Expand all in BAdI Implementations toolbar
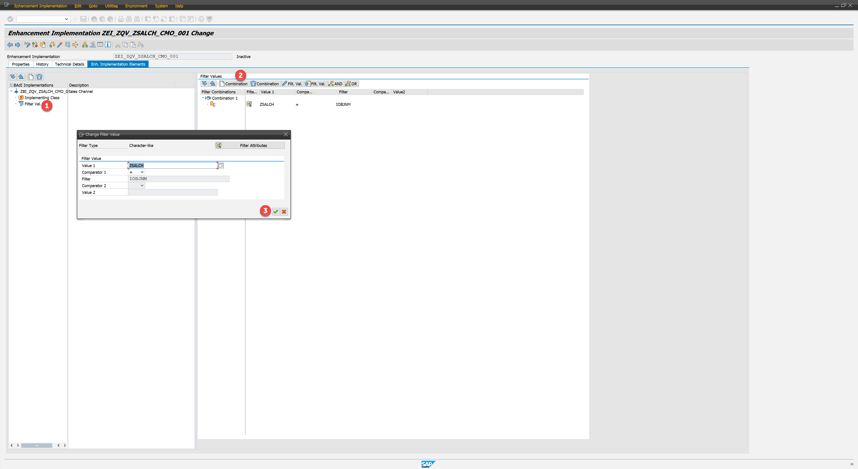This screenshot has height=469, width=858. [x=13, y=77]
